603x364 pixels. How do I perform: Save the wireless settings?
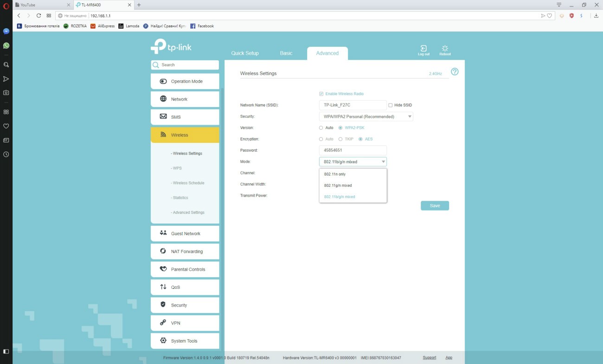(435, 205)
